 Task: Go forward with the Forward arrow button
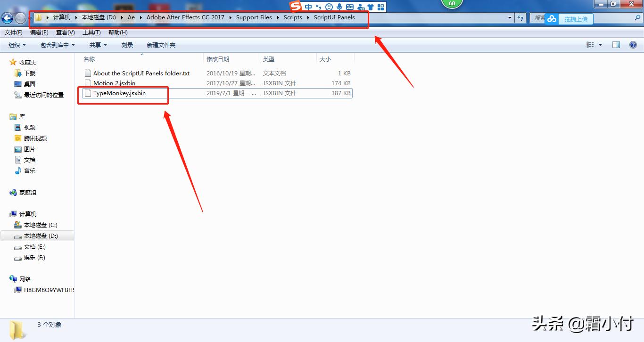pos(21,18)
